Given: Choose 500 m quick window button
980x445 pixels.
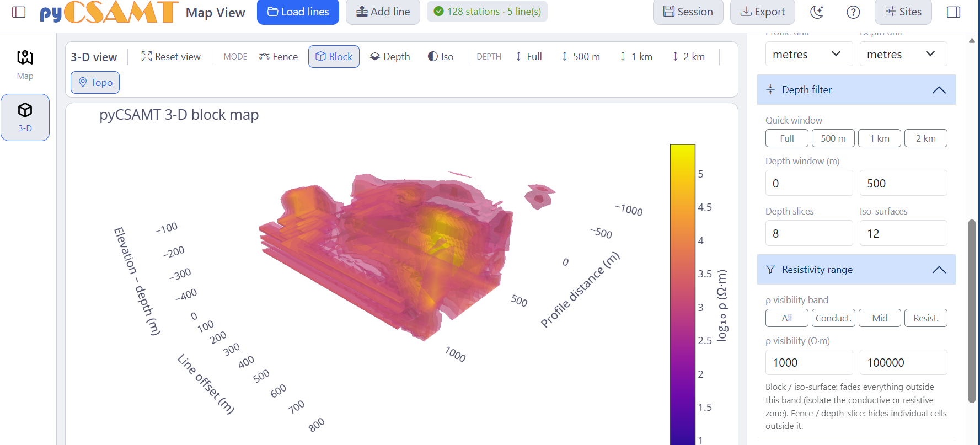Looking at the screenshot, I should pos(833,138).
